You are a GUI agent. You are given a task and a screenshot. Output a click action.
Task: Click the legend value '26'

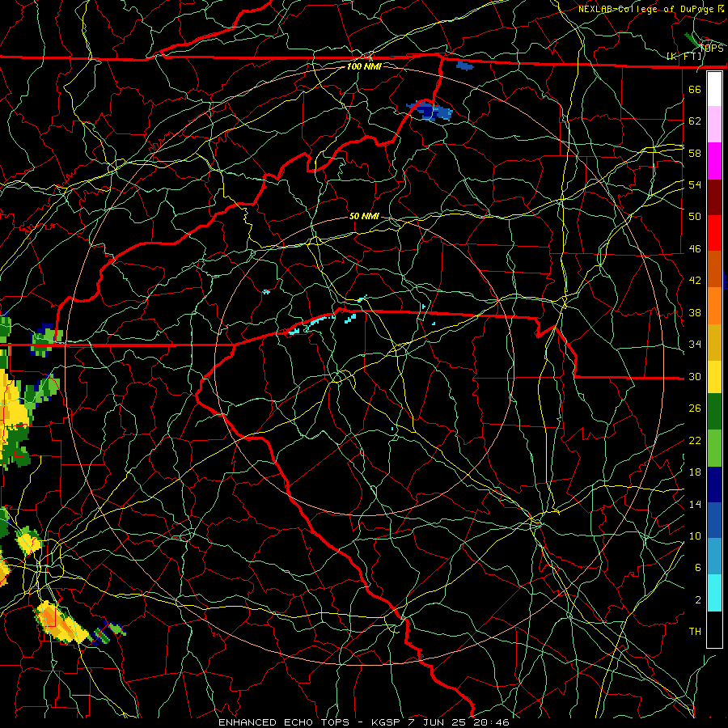pos(695,408)
